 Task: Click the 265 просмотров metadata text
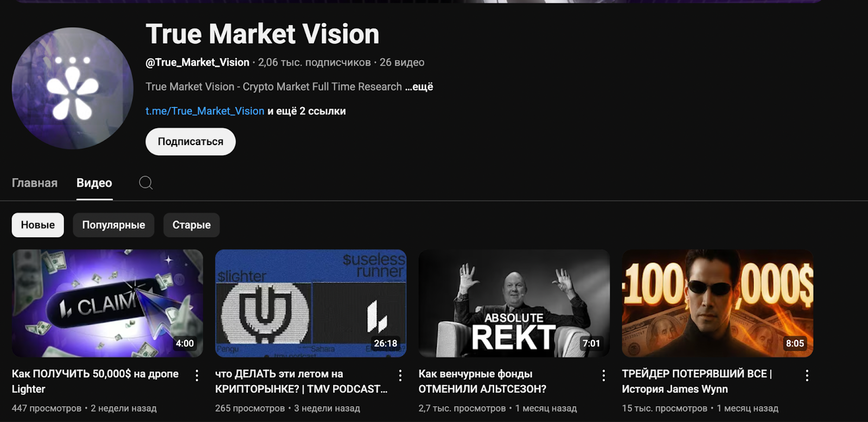[250, 408]
